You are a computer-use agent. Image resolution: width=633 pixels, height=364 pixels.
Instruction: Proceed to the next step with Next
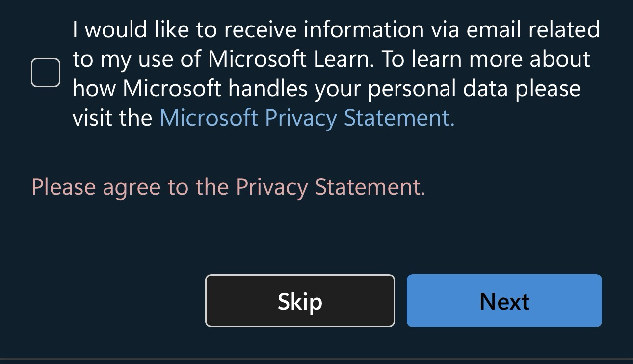coord(504,301)
